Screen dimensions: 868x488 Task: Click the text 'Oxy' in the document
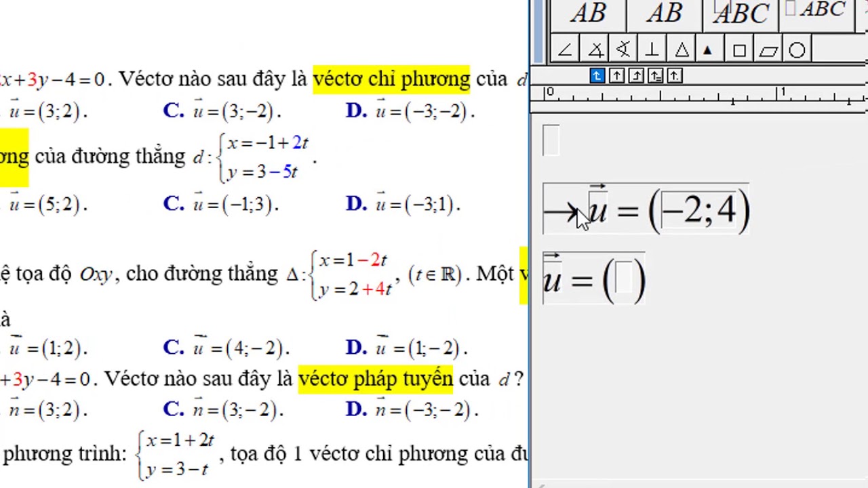pos(96,275)
